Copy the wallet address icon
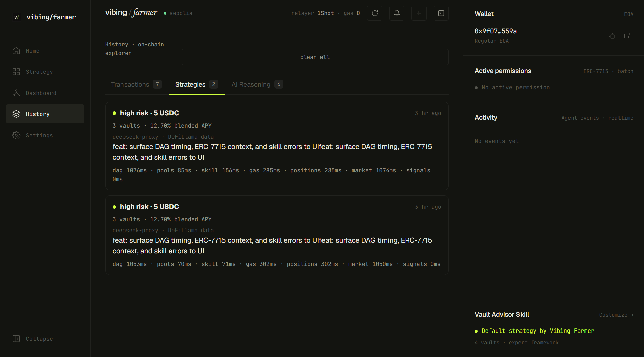 pos(612,36)
